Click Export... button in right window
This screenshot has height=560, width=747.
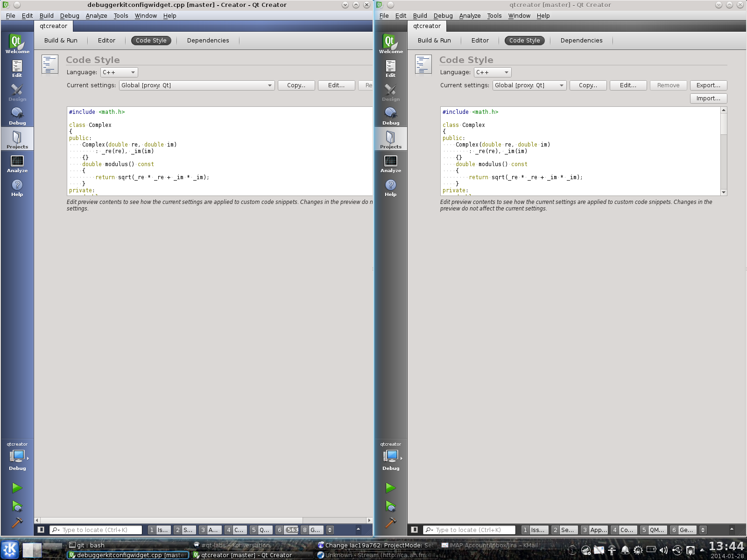click(709, 85)
